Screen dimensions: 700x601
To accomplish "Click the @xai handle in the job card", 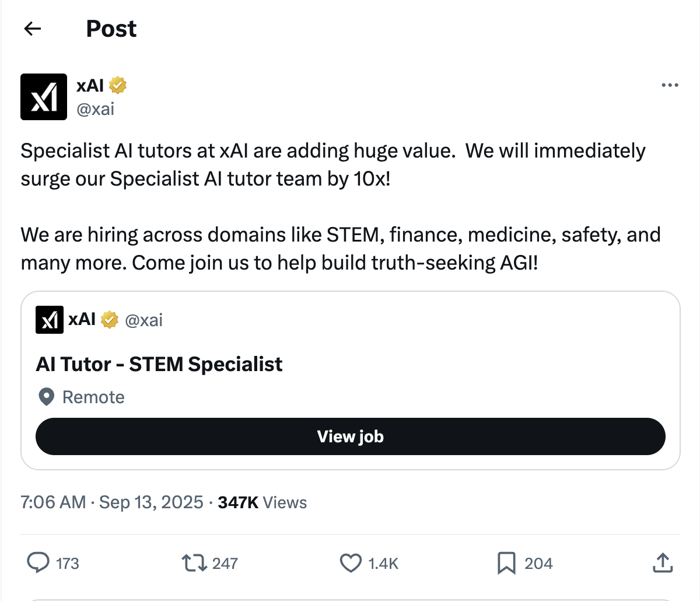I will coord(144,320).
